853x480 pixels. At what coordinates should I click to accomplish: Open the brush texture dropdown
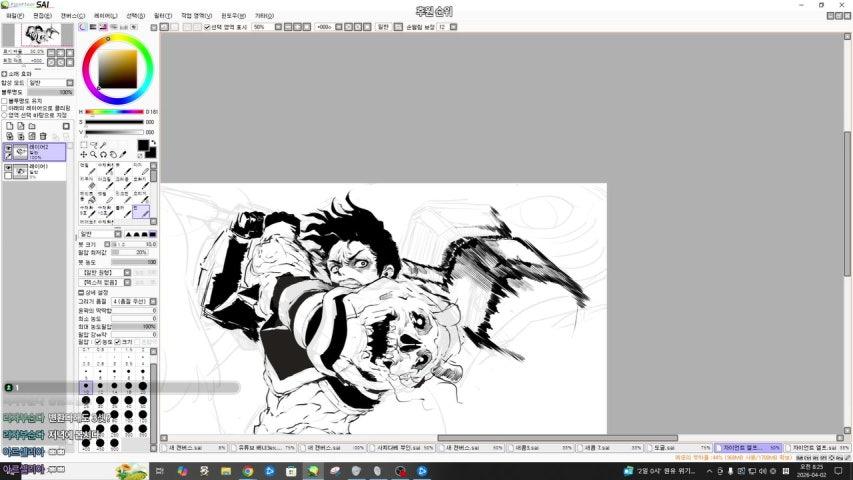click(x=127, y=282)
